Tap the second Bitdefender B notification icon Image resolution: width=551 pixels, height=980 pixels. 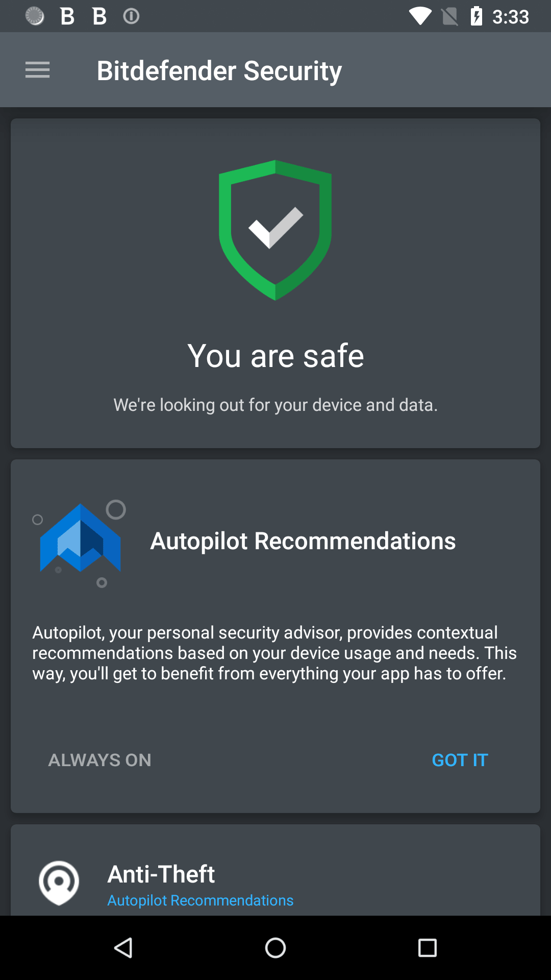[99, 16]
